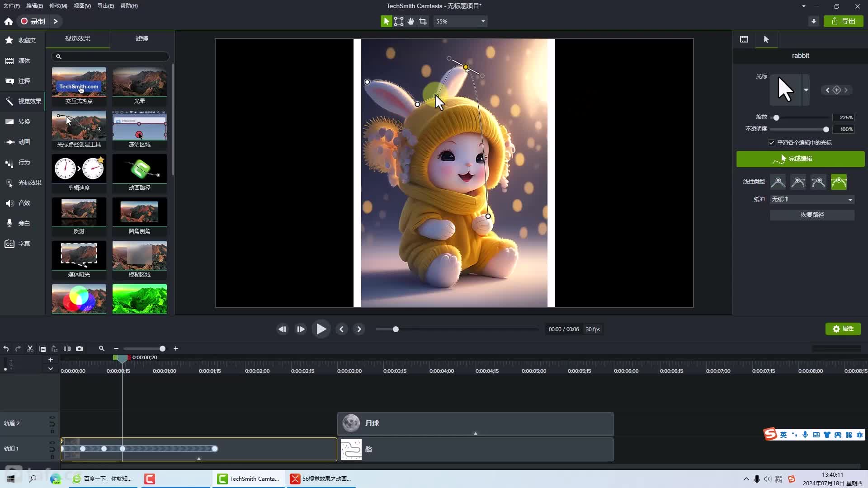
Task: Toggle visibility eye of 轨道 1
Action: pos(52,442)
